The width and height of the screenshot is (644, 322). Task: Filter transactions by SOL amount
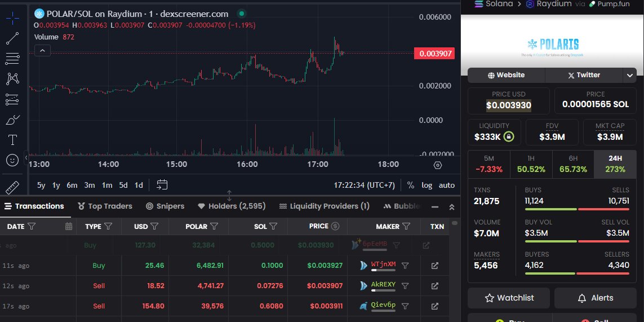point(273,226)
